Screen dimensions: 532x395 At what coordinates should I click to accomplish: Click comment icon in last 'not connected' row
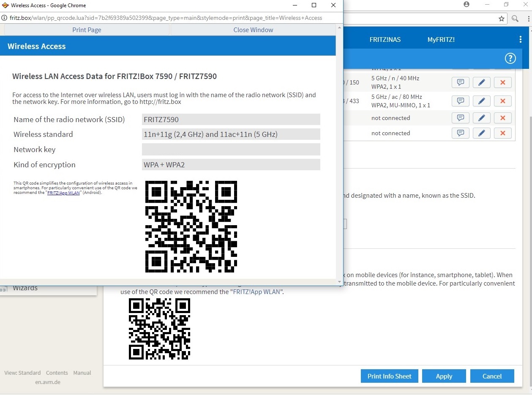461,133
